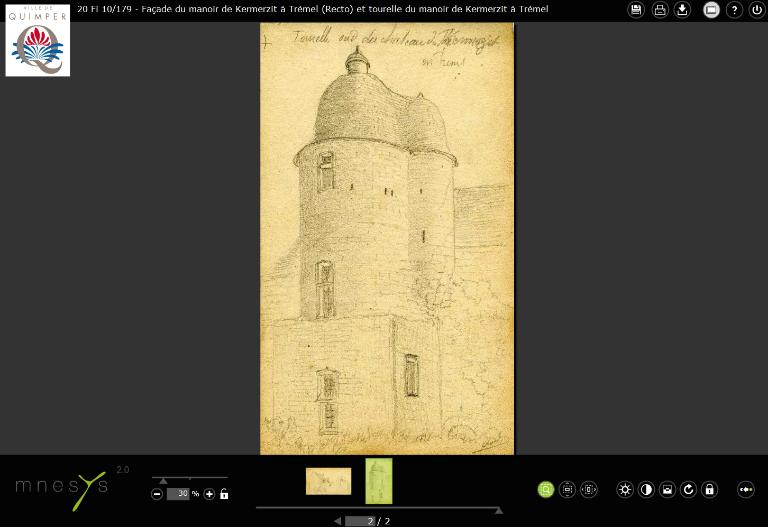
Task: Toggle the zoom lock next to percentage
Action: [x=224, y=494]
